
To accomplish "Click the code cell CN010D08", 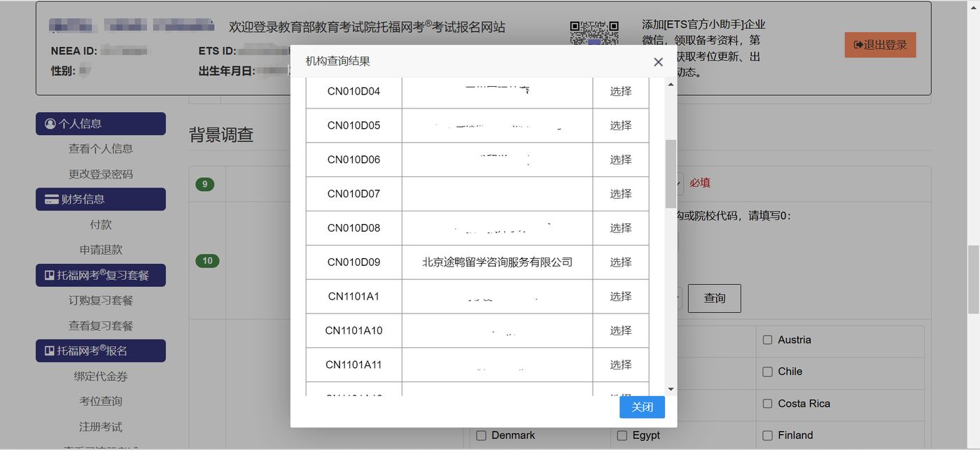I will (353, 228).
